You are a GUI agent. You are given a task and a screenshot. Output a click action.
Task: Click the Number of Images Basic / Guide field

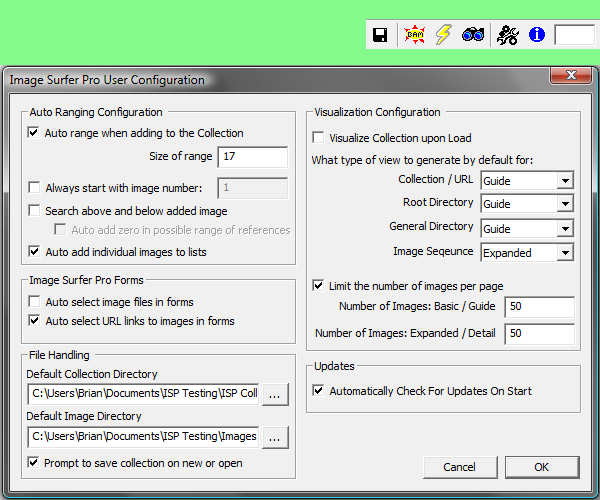pyautogui.click(x=540, y=307)
